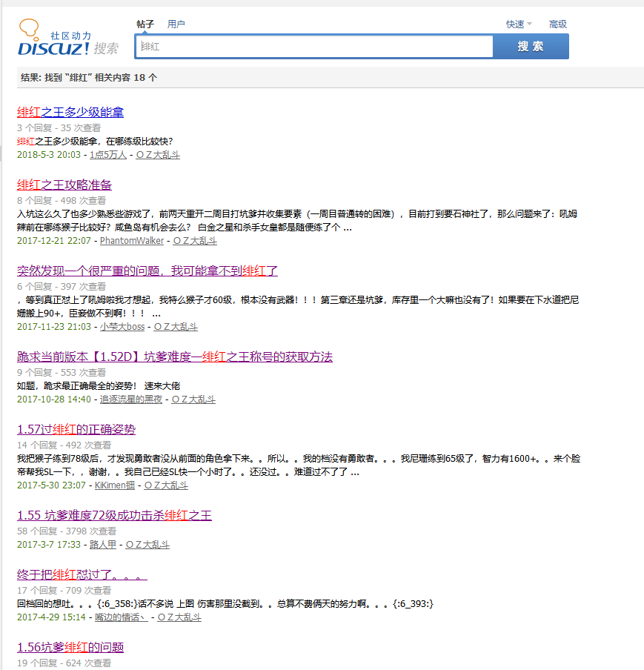This screenshot has width=644, height=670.
Task: Open result 1.55 坑爹难度72级成功击杀绯红之王
Action: pyautogui.click(x=115, y=515)
